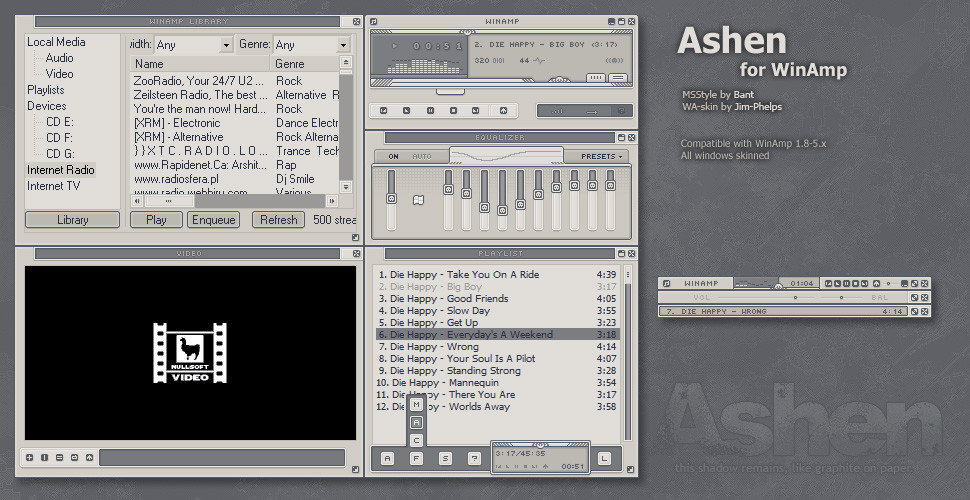Click the library list scroll-up arrow
Screen dimensions: 970x500
[x=346, y=62]
